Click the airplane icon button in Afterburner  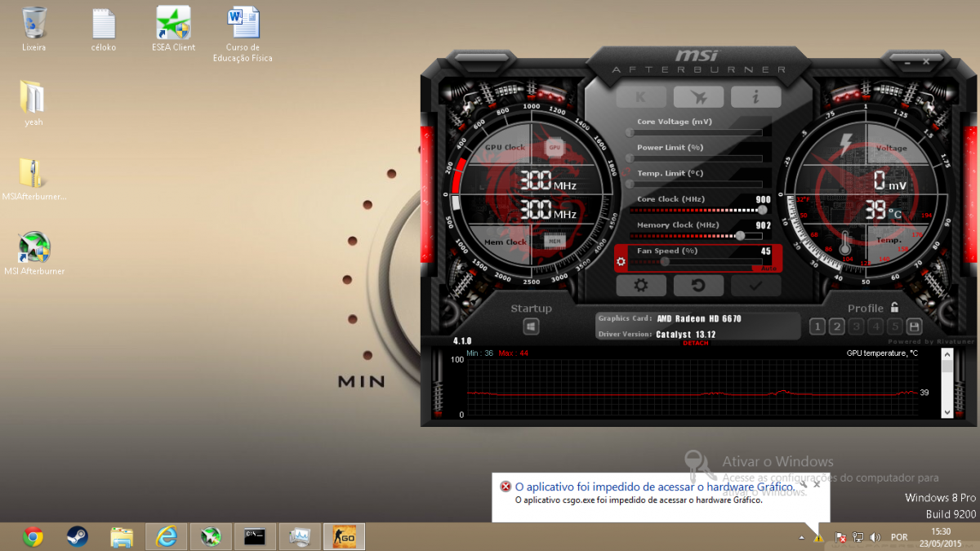coord(698,96)
